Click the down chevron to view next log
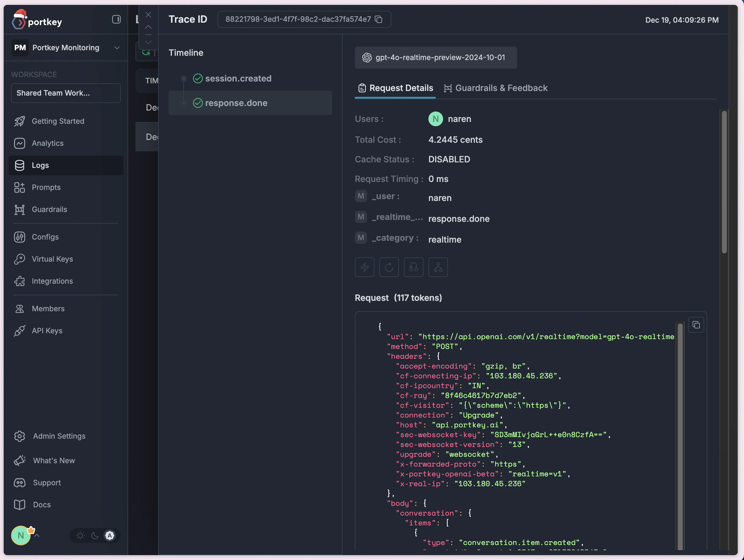744x560 pixels. pos(148,42)
